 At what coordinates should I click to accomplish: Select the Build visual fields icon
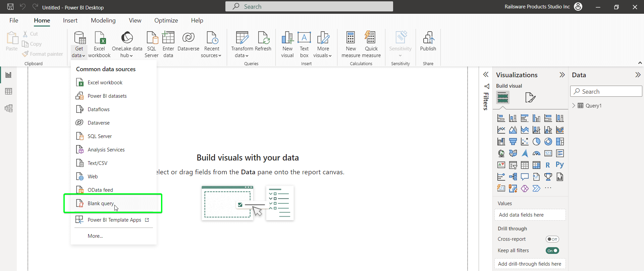pyautogui.click(x=502, y=97)
